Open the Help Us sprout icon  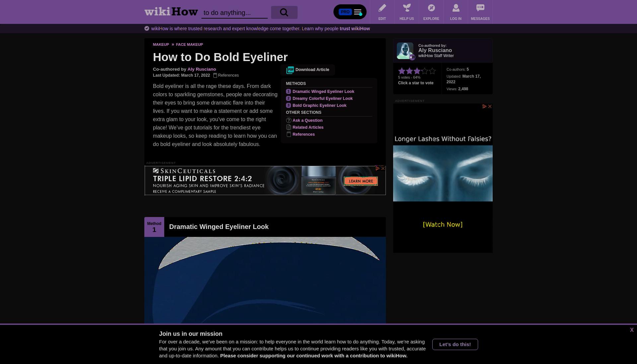click(407, 8)
